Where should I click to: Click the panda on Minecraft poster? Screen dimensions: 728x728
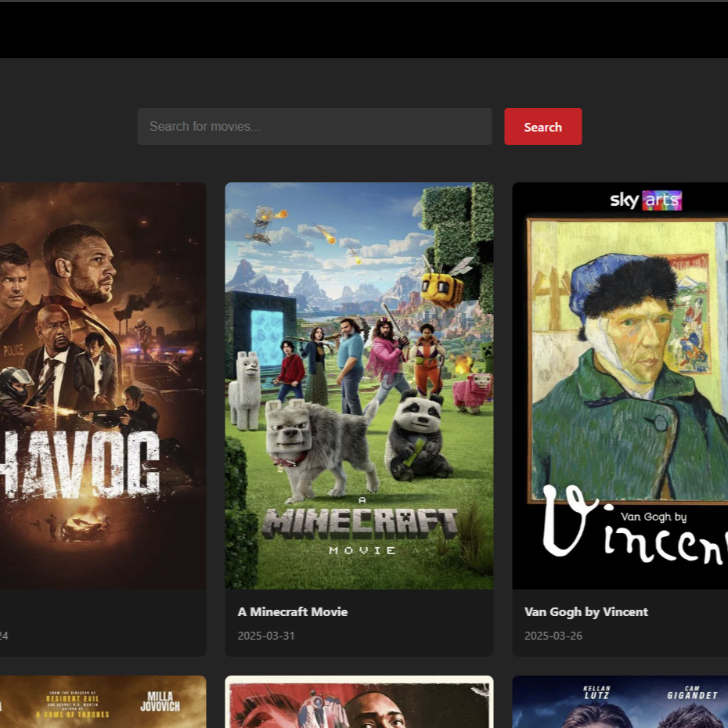(x=418, y=434)
